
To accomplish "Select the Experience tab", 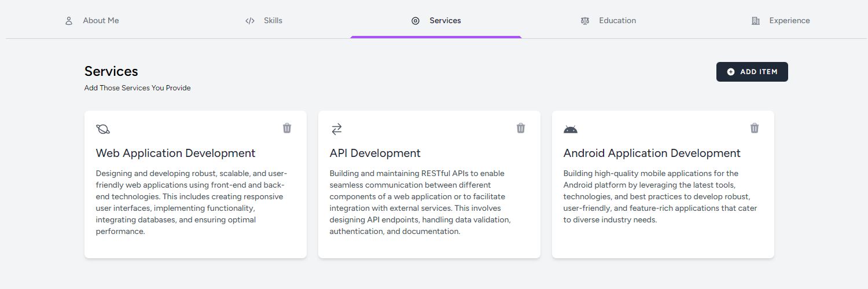I will coord(789,20).
